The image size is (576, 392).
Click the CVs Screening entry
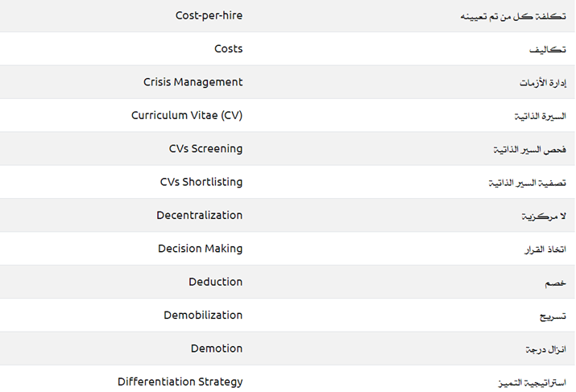pos(205,149)
